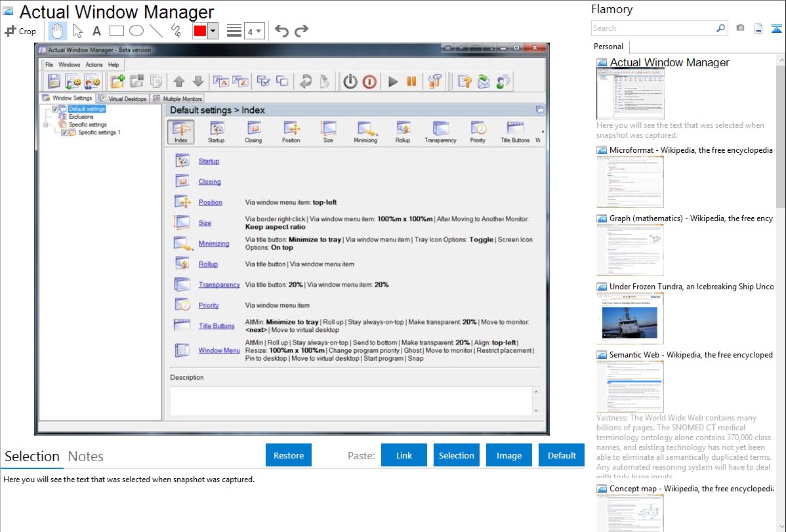
Task: Click the help question mark toolbar icon
Action: point(465,81)
